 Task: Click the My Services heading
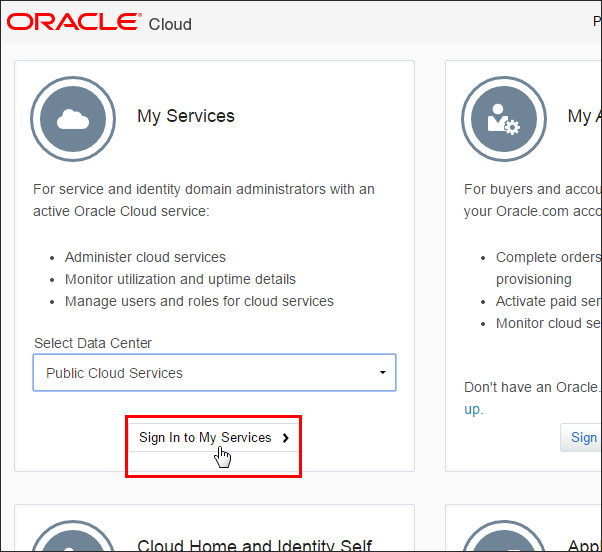[186, 116]
